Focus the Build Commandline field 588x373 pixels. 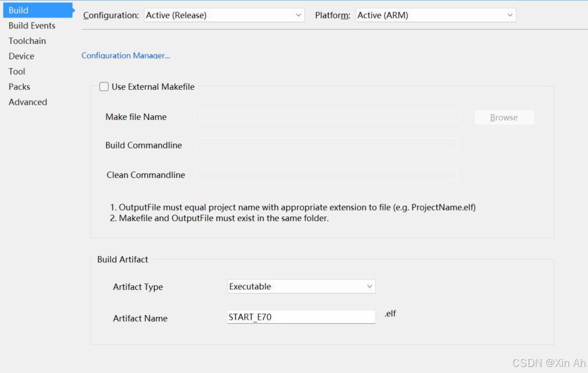tap(326, 144)
